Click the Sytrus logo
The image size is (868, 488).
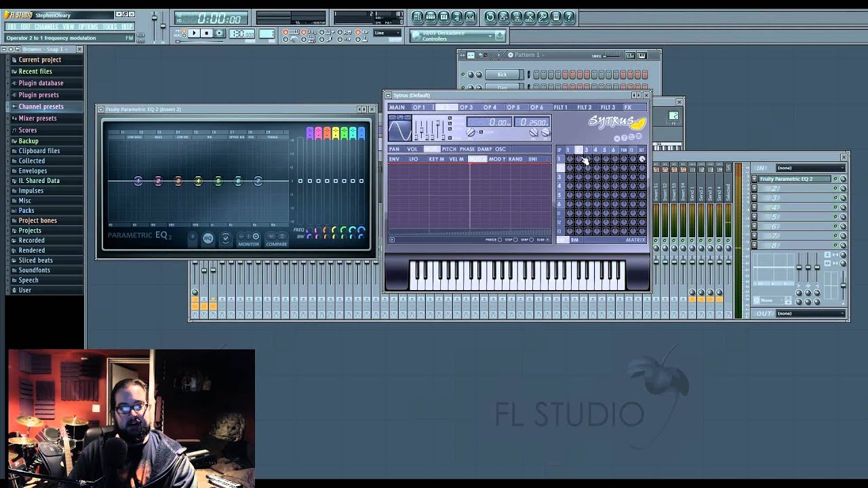pyautogui.click(x=617, y=122)
